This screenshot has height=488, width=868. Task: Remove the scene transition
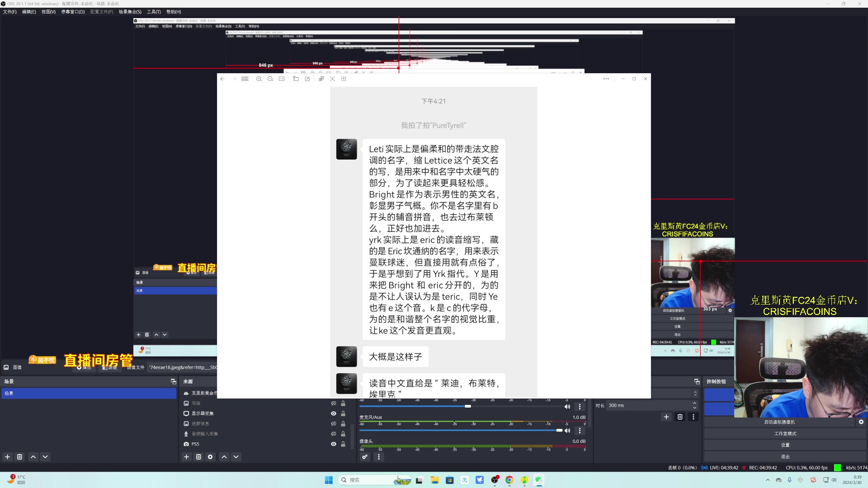pyautogui.click(x=680, y=417)
